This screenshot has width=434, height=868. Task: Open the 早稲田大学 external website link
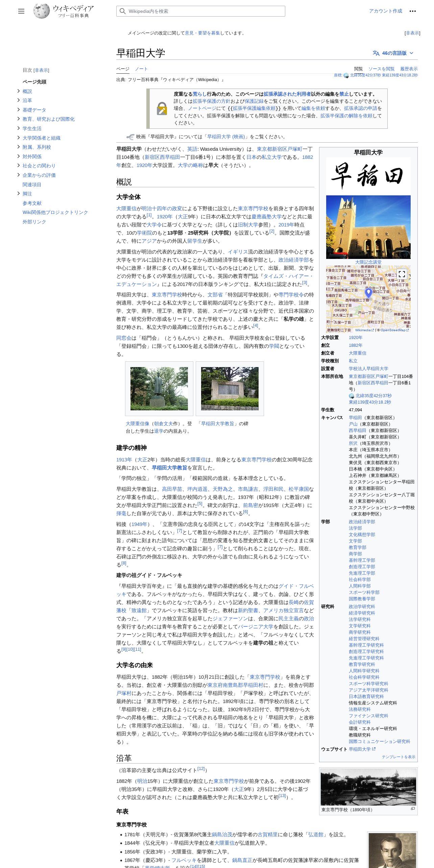pos(362,749)
